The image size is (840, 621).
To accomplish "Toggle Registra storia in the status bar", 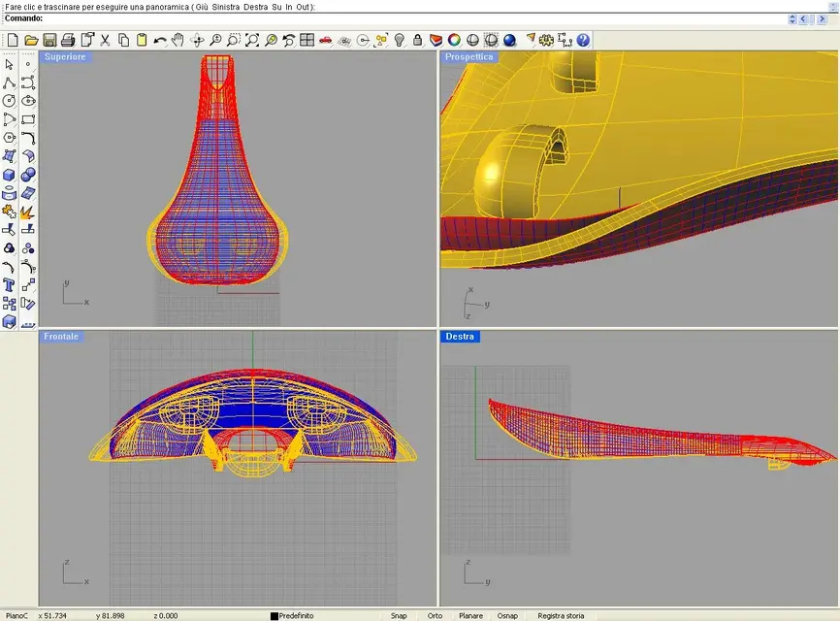I will tap(561, 615).
